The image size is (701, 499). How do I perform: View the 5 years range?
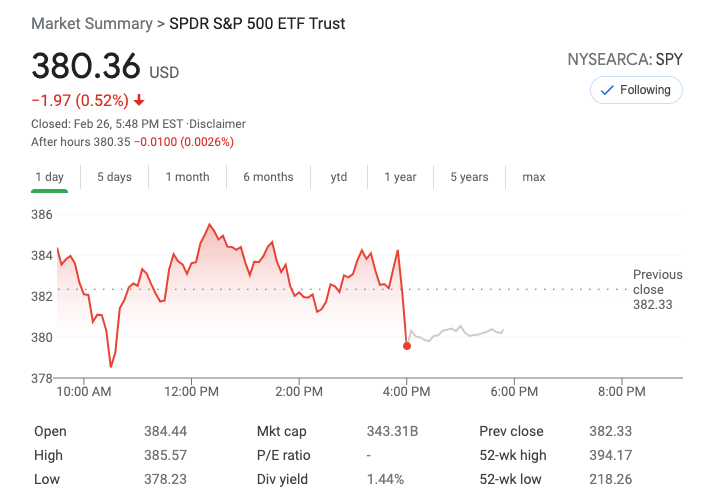pos(469,177)
